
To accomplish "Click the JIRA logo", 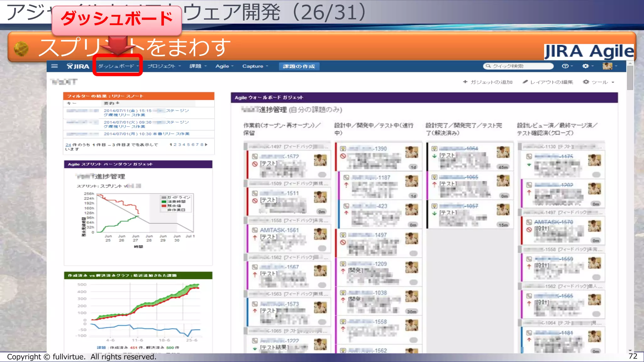I will 78,66.
